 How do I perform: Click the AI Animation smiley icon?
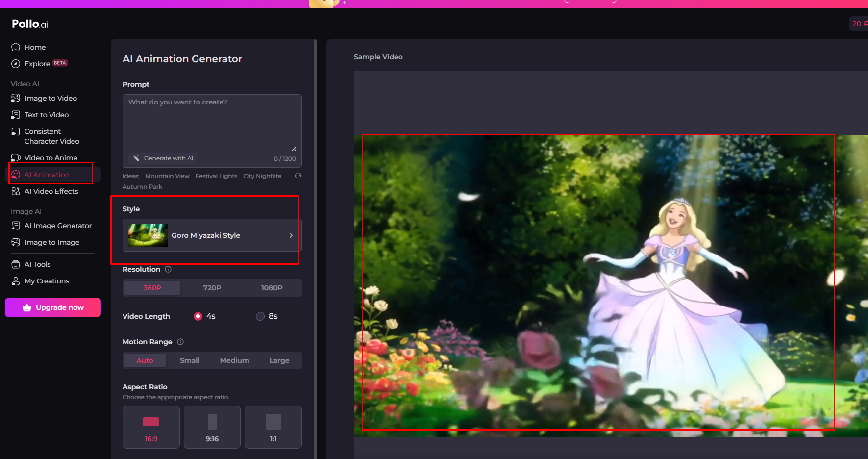pos(16,175)
